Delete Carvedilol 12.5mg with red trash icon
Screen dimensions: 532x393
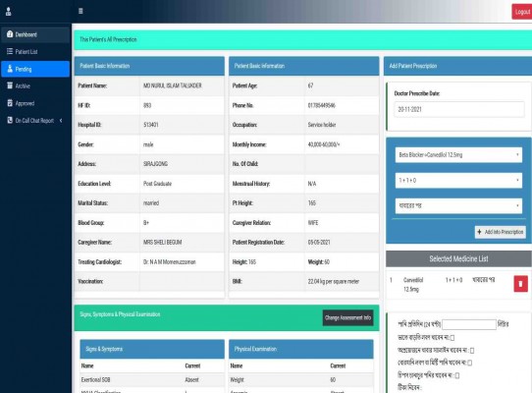[x=521, y=284]
